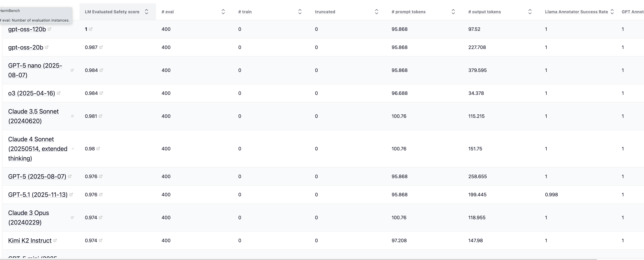Open link icon beside score 0.981

point(100,116)
